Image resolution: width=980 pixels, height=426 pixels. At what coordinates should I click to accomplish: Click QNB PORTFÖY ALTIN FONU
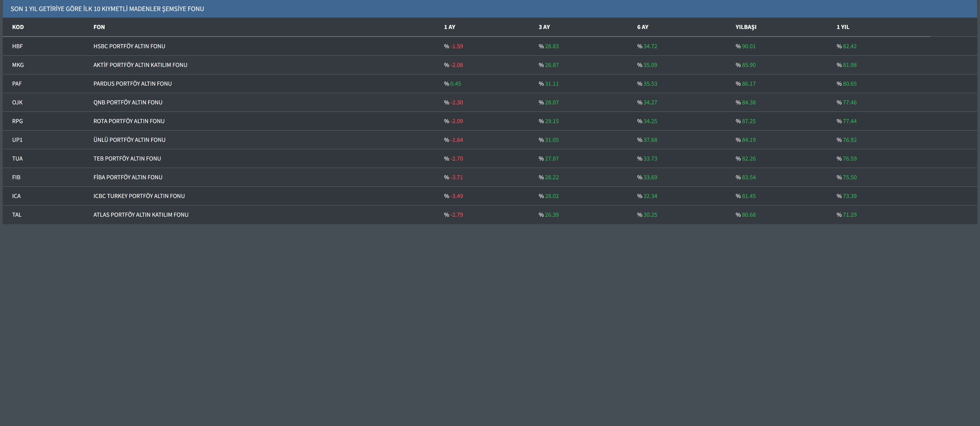click(128, 102)
